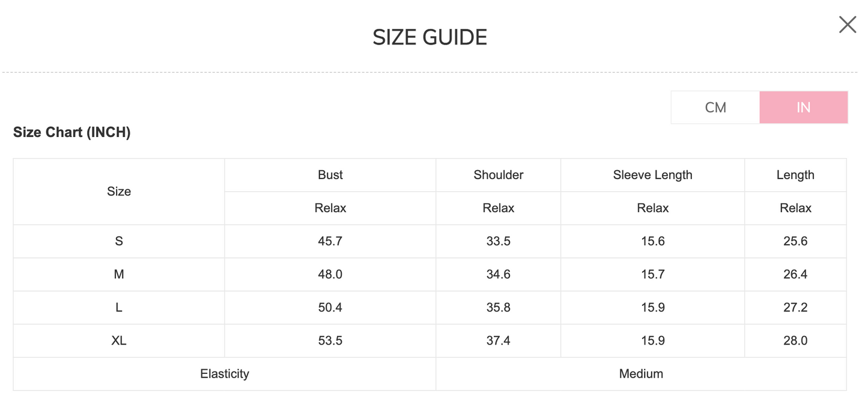
Task: Select bust value 53.5 for size XL
Action: coord(330,340)
